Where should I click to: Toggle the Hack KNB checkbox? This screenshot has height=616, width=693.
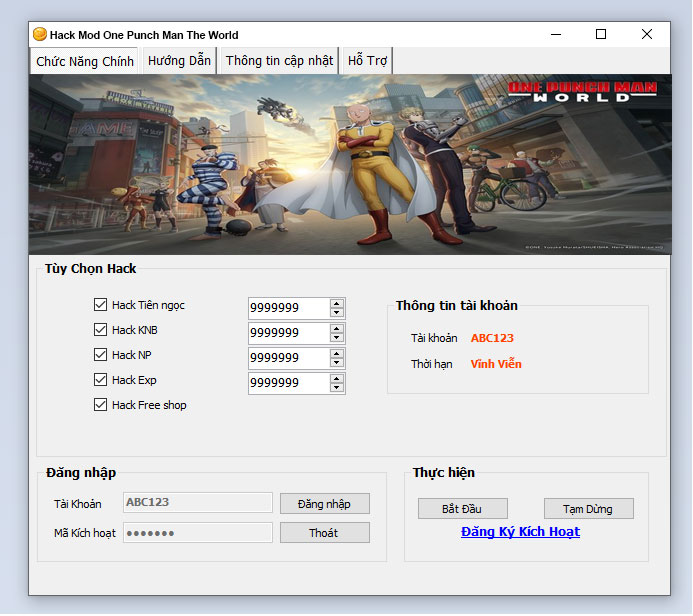click(x=100, y=330)
